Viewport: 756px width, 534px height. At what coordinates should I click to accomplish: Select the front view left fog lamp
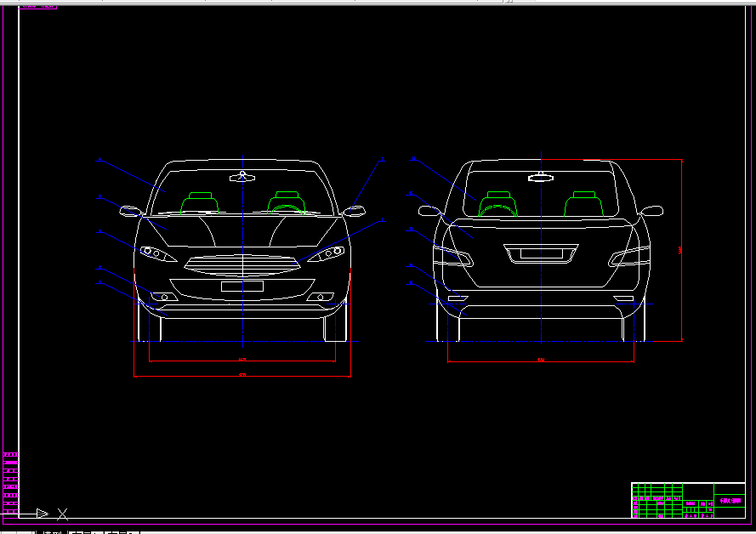pyautogui.click(x=164, y=297)
